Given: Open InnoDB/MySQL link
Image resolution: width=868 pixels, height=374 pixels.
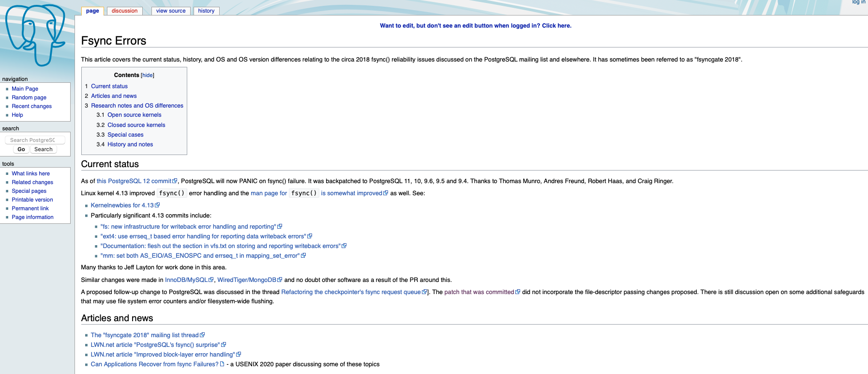Looking at the screenshot, I should tap(186, 280).
